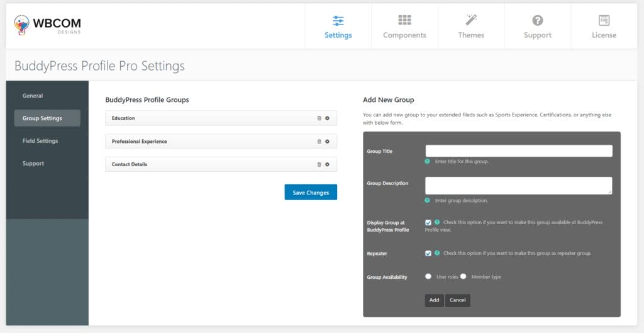Focus the Group Title input field

519,151
